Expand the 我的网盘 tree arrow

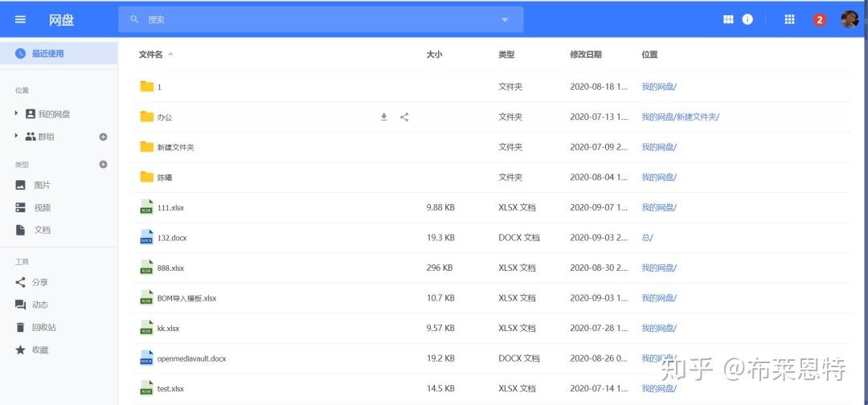(x=17, y=113)
